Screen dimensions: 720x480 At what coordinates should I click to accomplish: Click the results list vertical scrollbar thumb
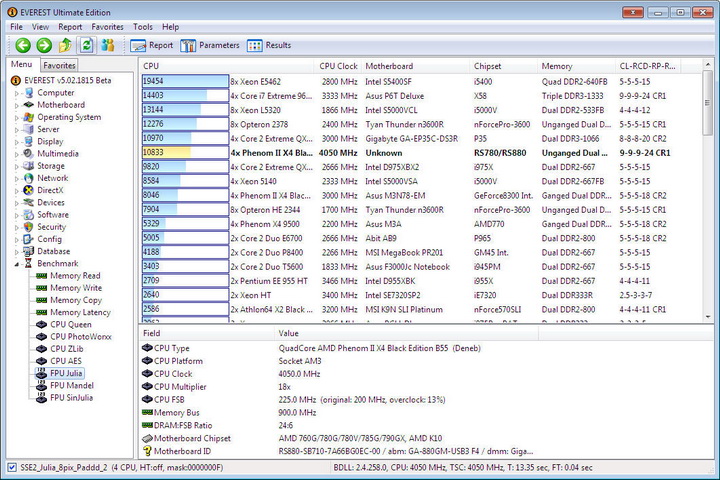708,102
